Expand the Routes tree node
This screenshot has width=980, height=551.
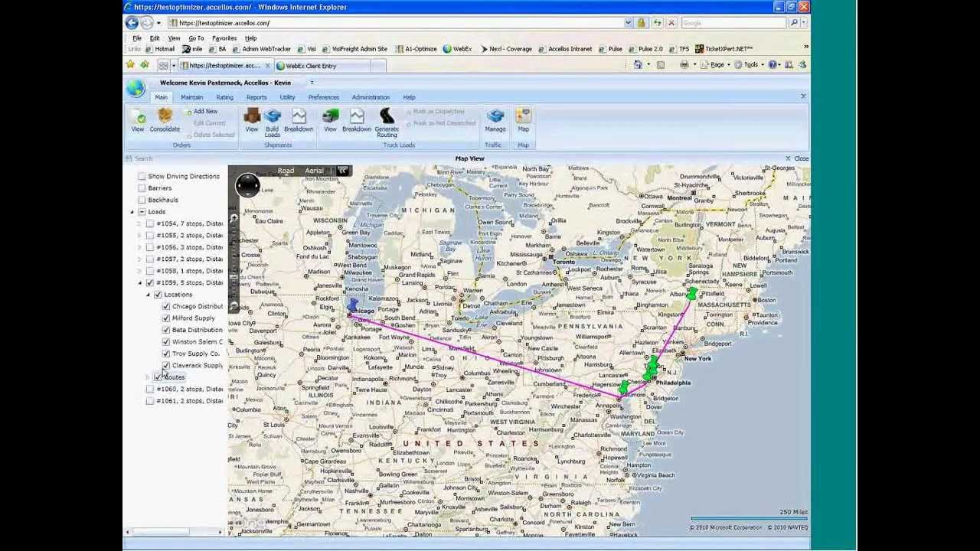(x=148, y=377)
